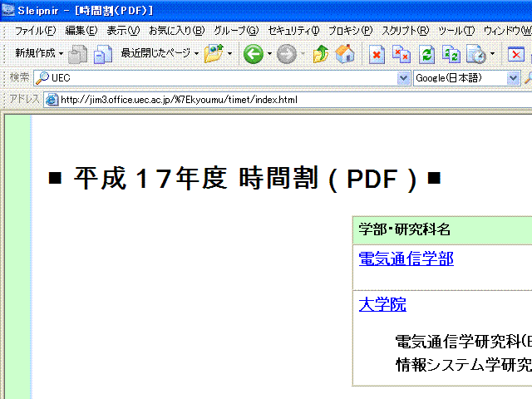Expand the search keyword history dropdown arrow

click(405, 78)
